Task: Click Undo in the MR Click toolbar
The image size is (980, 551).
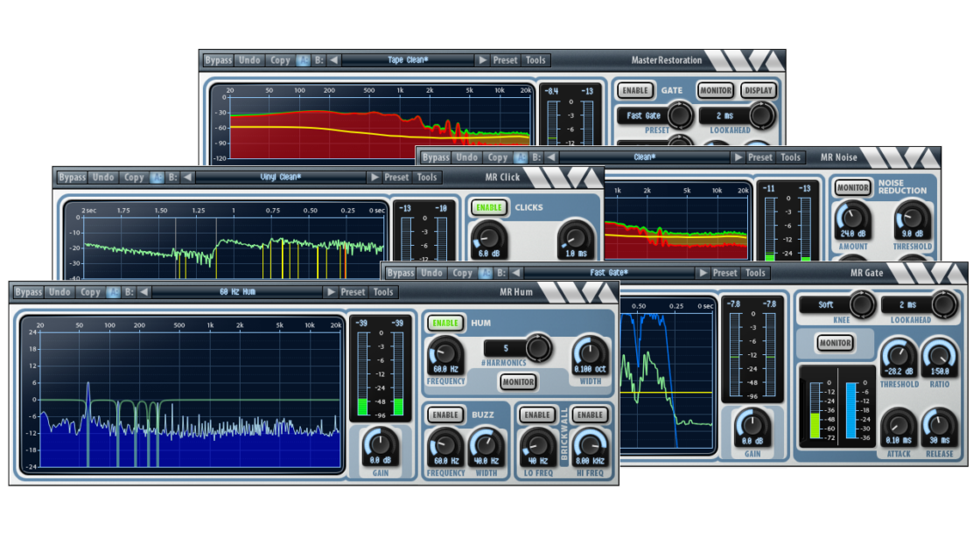Action: point(102,177)
